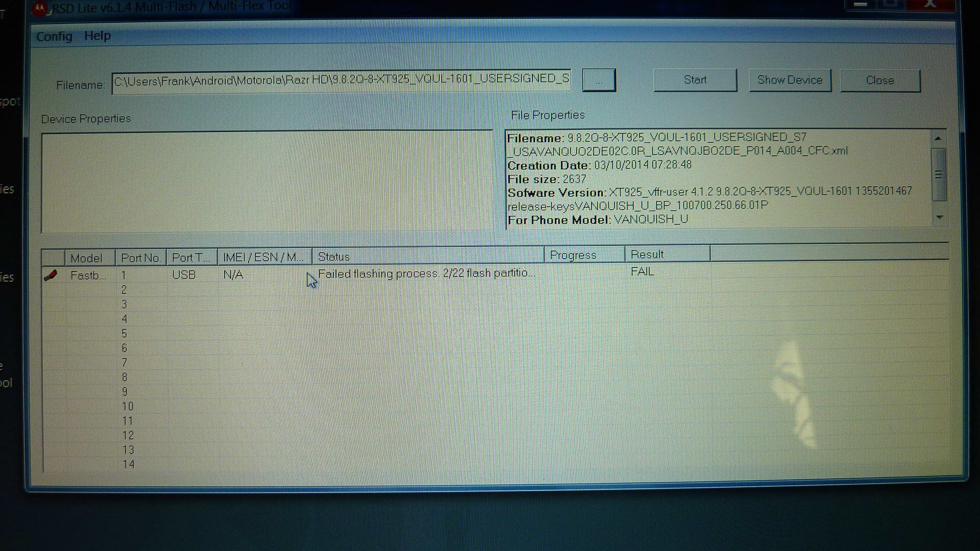Click the Motorola logo in title bar

coord(40,7)
